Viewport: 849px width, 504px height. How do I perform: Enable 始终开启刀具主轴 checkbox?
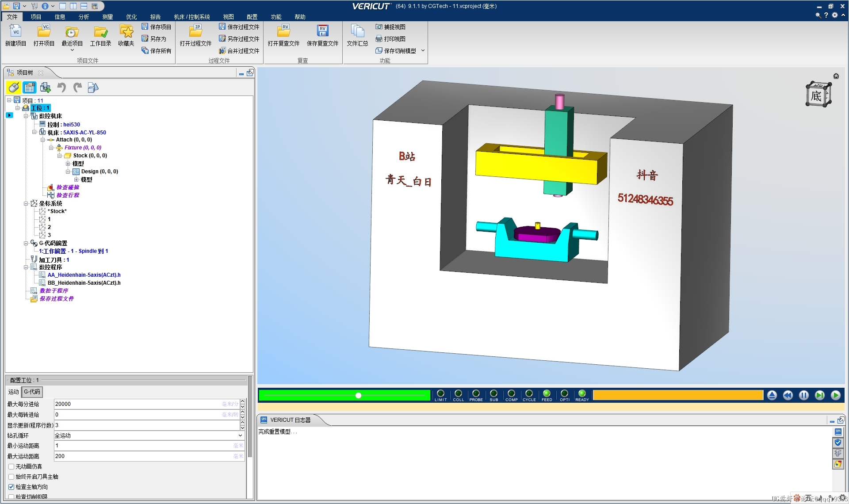(11, 477)
